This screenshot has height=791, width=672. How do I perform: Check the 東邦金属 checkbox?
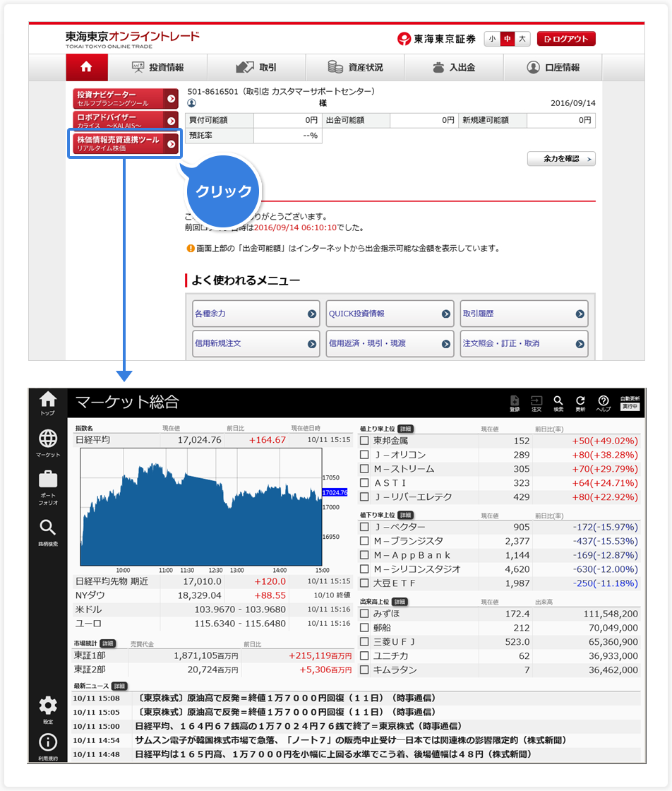pos(364,441)
